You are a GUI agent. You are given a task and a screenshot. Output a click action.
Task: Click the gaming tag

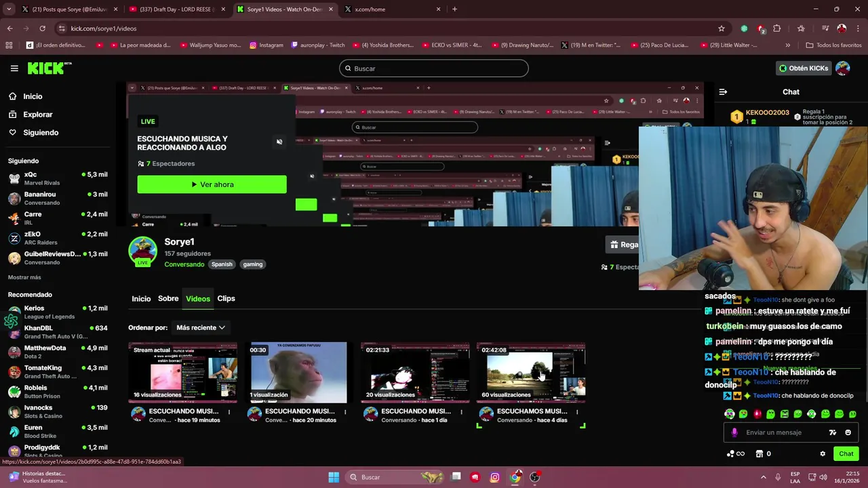[x=253, y=264]
